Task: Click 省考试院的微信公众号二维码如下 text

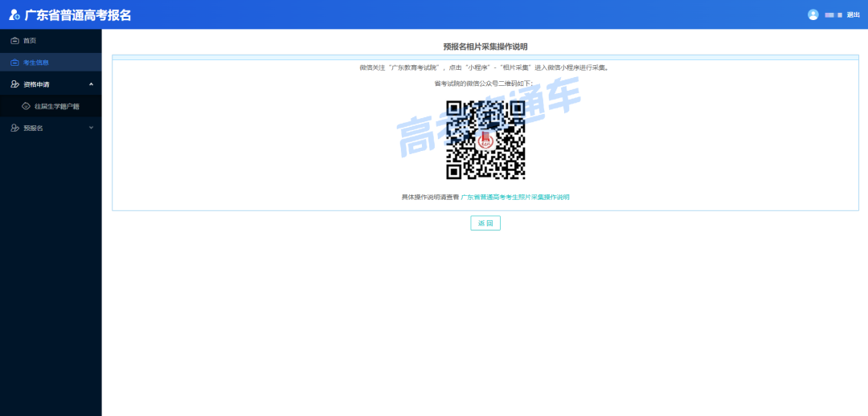Action: point(485,84)
